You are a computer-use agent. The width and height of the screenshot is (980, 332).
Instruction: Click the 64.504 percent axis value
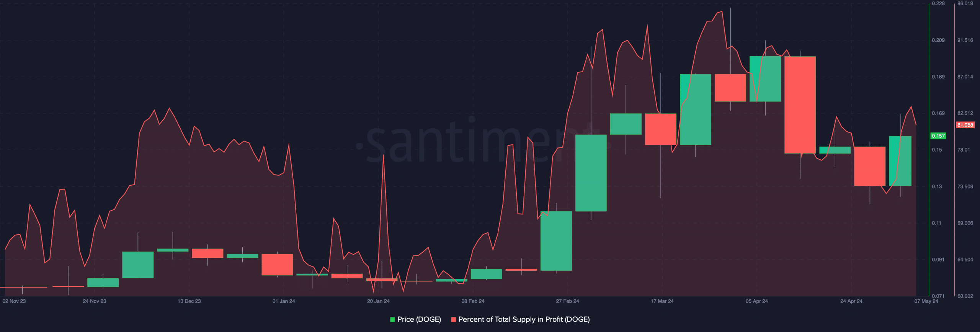tap(965, 260)
